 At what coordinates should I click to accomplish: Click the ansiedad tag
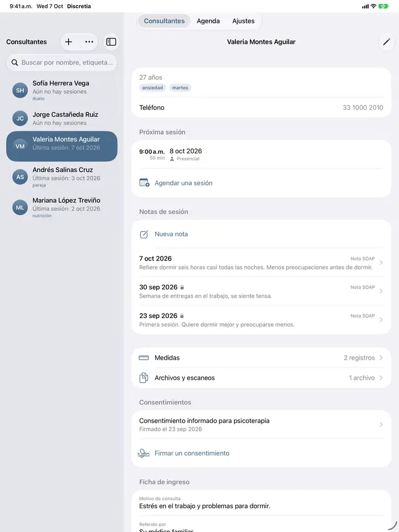(x=152, y=88)
